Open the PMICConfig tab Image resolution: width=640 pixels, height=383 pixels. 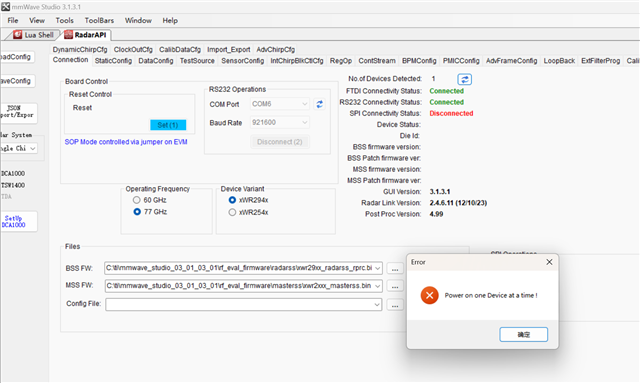coord(461,61)
